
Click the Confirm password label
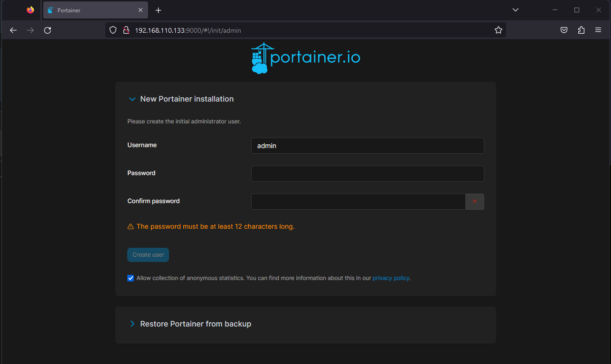click(x=153, y=201)
